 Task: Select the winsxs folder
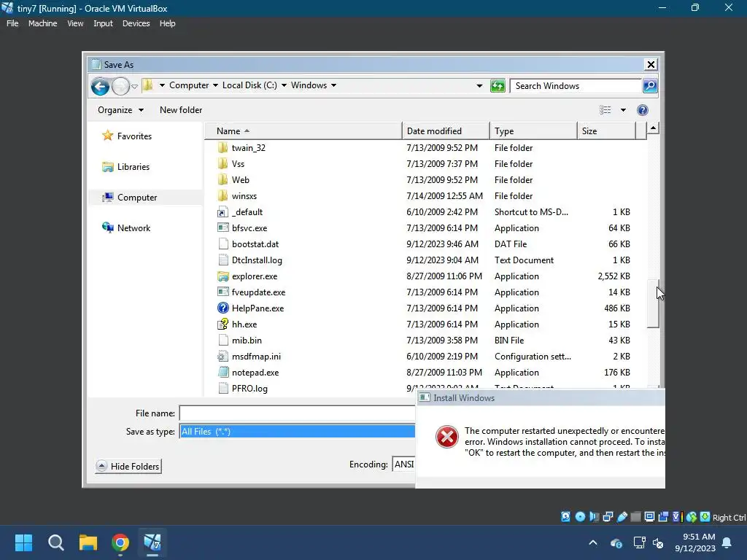(x=244, y=196)
